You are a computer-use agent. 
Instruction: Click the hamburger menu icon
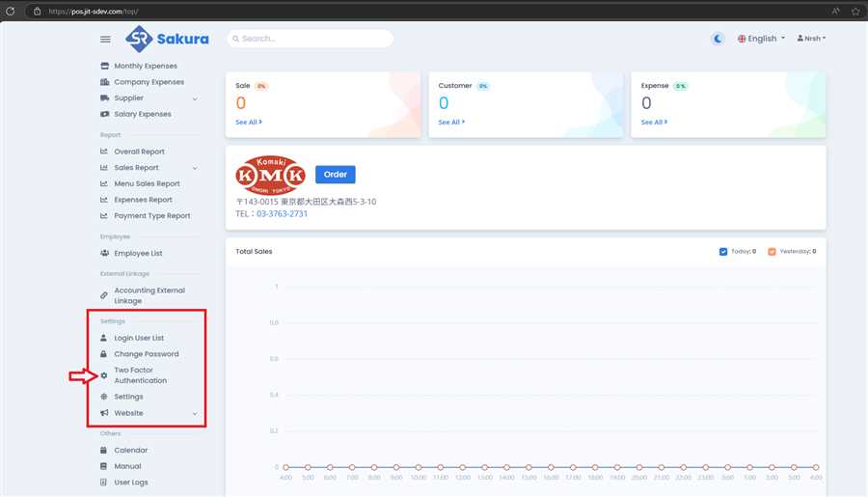tap(105, 39)
